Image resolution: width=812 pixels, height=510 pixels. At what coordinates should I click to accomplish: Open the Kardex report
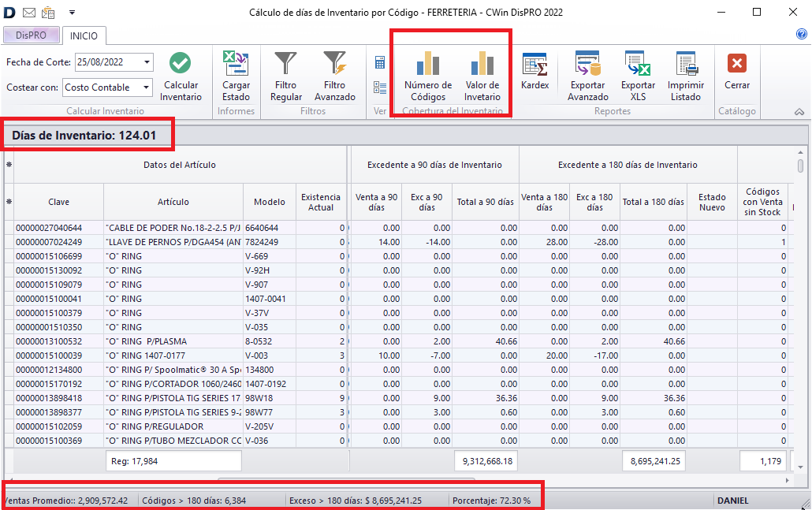[535, 71]
